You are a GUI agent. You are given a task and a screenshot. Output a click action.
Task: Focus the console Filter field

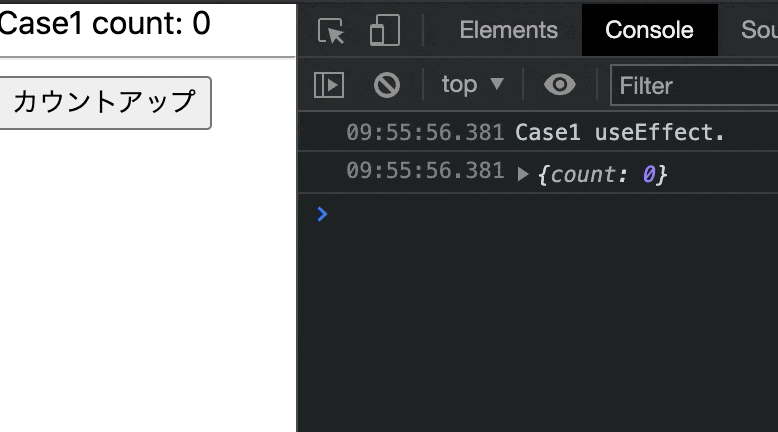(x=695, y=85)
